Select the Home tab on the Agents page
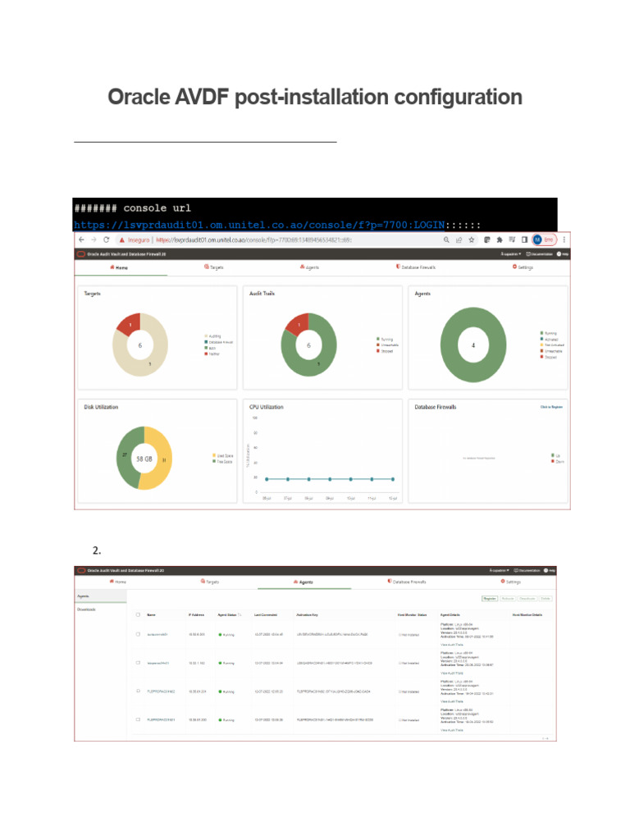Viewport: 630px width, 840px height. pyautogui.click(x=118, y=582)
